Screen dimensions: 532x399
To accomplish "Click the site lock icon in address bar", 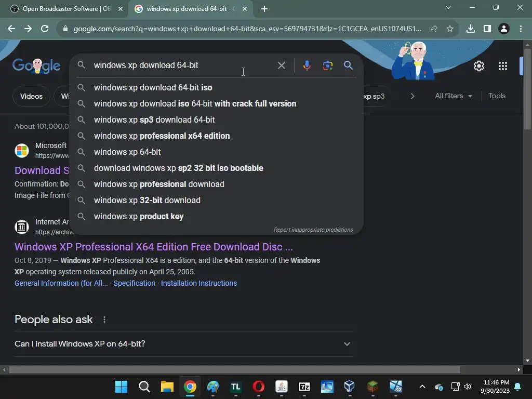I will pos(65,29).
